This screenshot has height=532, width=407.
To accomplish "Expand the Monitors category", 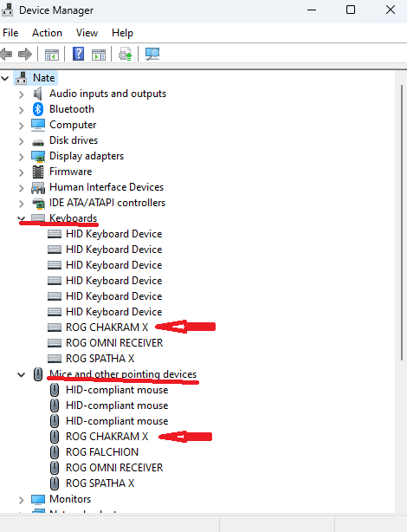I will (22, 500).
